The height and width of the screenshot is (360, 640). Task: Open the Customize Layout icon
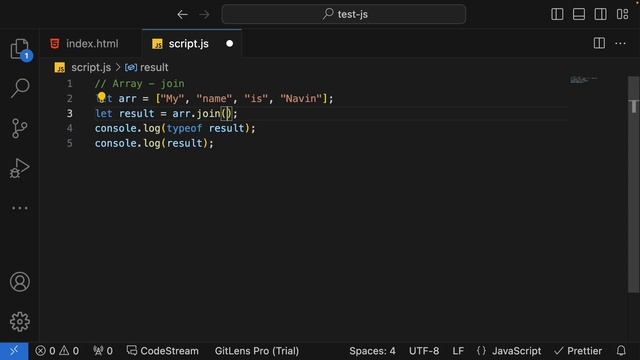point(622,14)
